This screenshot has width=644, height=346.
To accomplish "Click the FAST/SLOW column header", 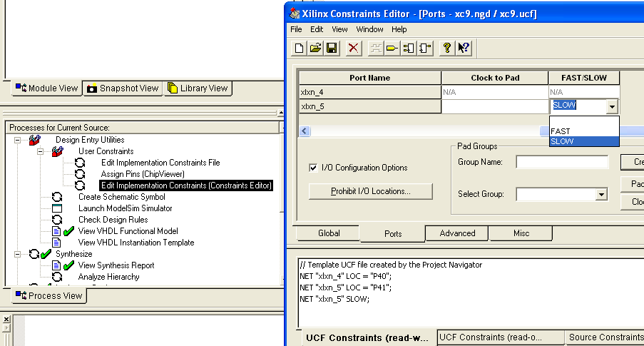I will (583, 78).
